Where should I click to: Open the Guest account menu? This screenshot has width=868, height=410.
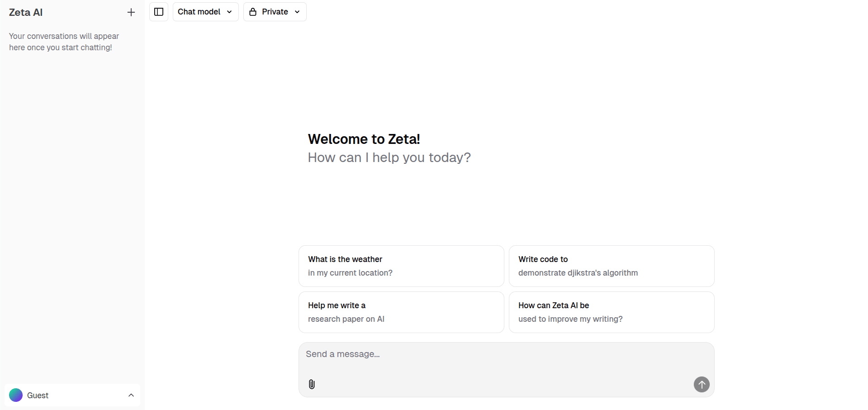[72, 395]
